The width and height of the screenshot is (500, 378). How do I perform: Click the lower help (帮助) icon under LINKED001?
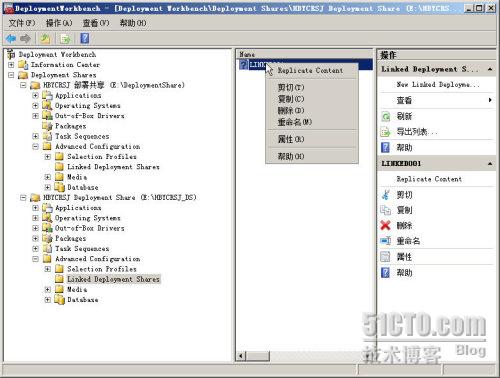point(385,273)
